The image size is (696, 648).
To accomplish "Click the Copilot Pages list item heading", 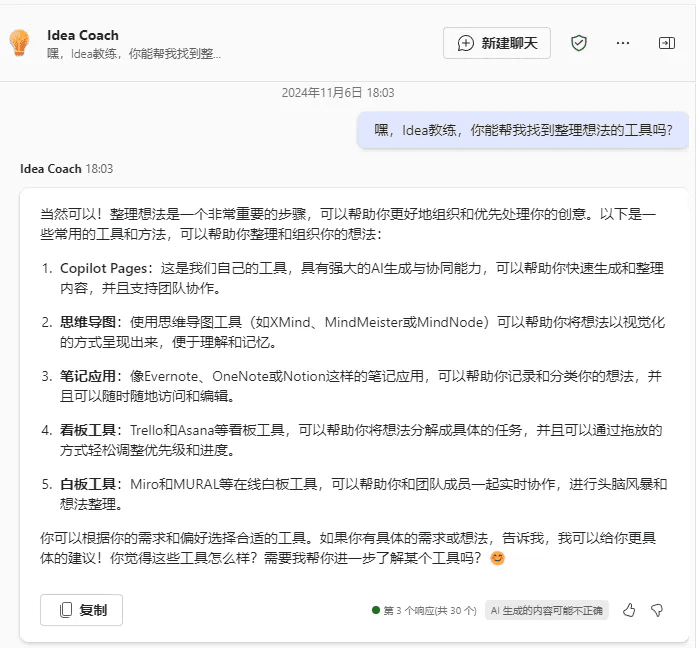I will click(x=103, y=268).
